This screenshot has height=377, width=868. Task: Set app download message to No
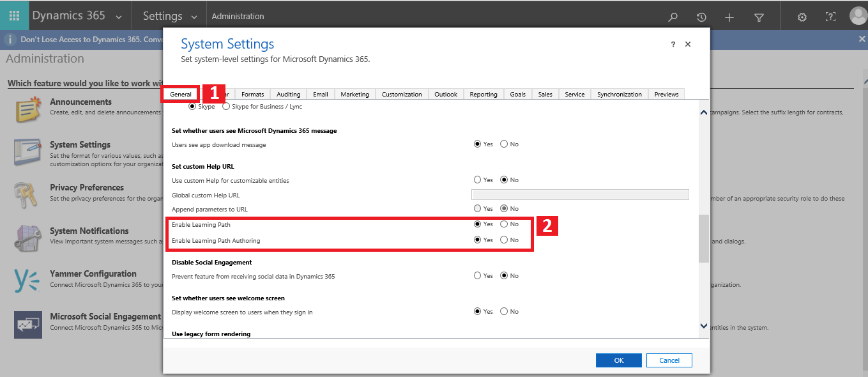coord(504,144)
